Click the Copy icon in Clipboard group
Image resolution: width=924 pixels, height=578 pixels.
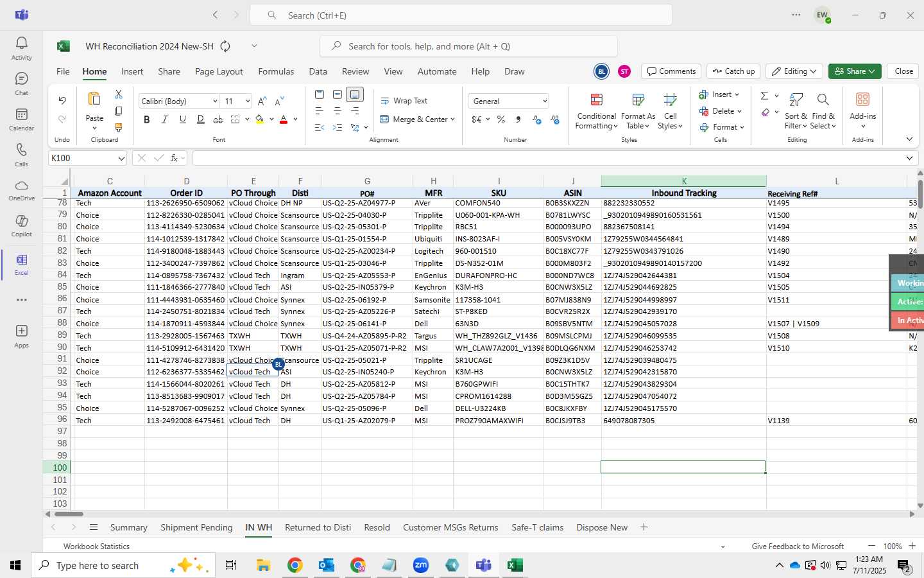pyautogui.click(x=119, y=111)
